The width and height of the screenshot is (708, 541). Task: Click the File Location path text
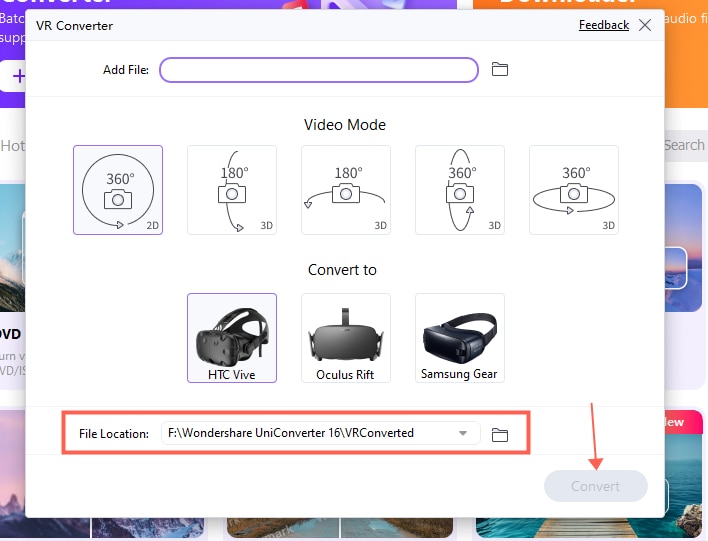click(x=291, y=433)
